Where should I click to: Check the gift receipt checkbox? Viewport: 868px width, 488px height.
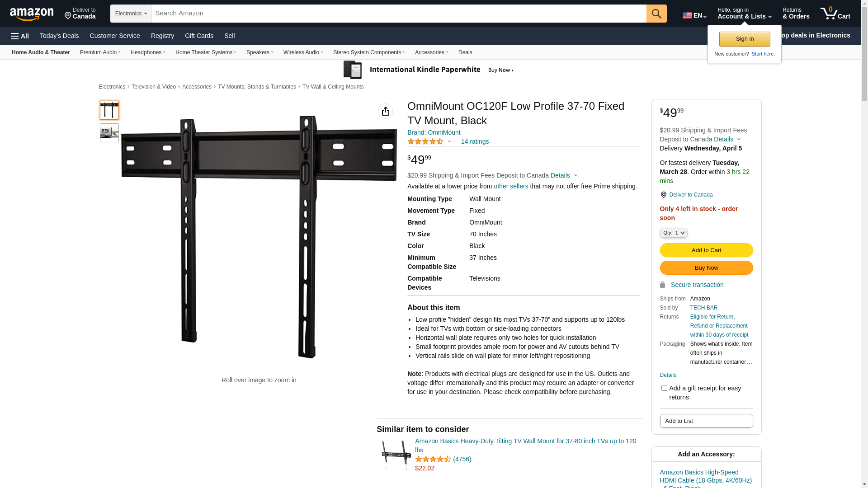click(x=664, y=388)
